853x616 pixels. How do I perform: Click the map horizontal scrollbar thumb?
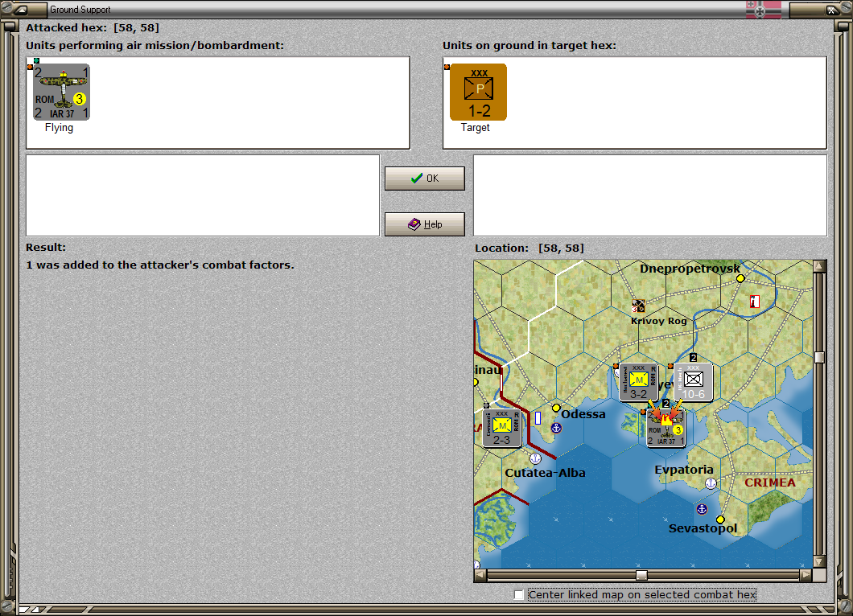tap(642, 575)
